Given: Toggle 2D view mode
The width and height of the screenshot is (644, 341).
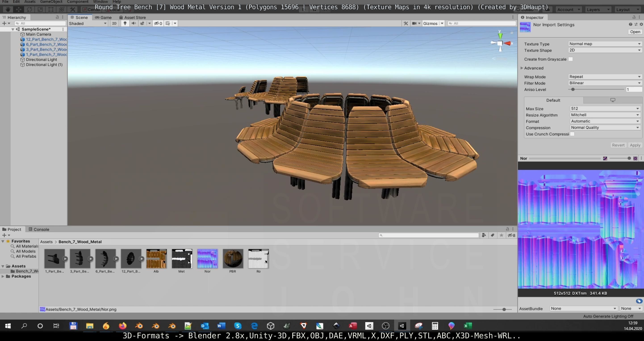Looking at the screenshot, I should [x=114, y=23].
